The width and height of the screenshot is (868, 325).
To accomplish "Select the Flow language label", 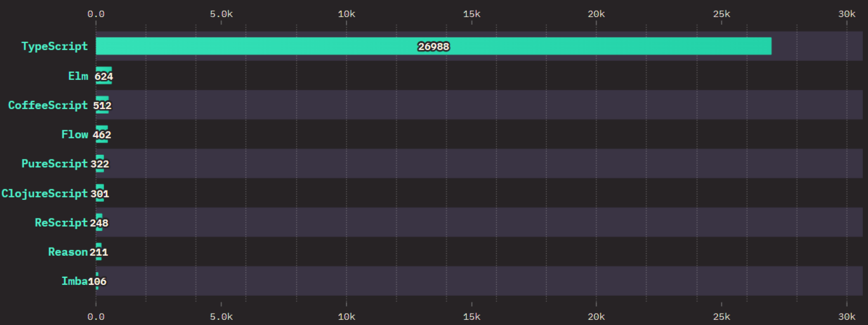I will (74, 135).
